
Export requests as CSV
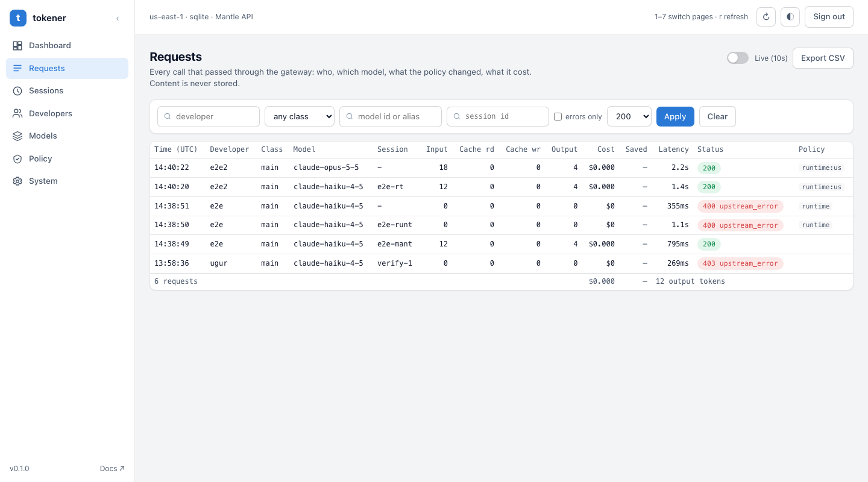[823, 58]
